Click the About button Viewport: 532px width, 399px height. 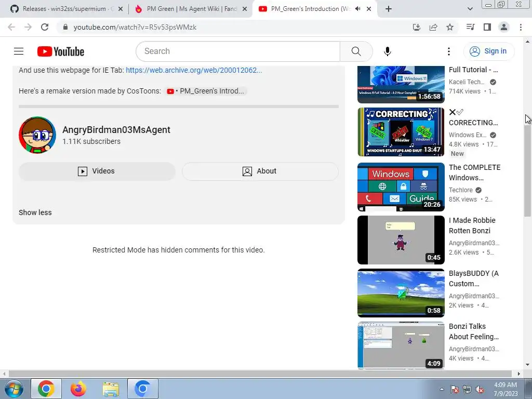(x=260, y=171)
